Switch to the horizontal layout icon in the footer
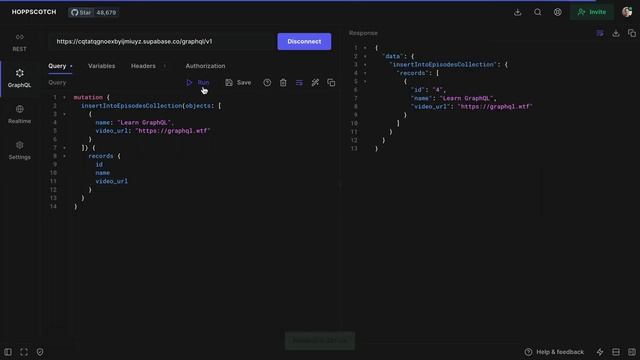640x360 pixels. click(x=616, y=352)
